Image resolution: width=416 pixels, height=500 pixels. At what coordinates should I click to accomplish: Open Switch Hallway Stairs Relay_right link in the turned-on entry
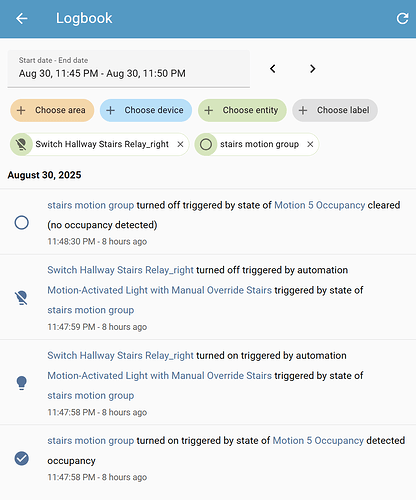pos(120,356)
